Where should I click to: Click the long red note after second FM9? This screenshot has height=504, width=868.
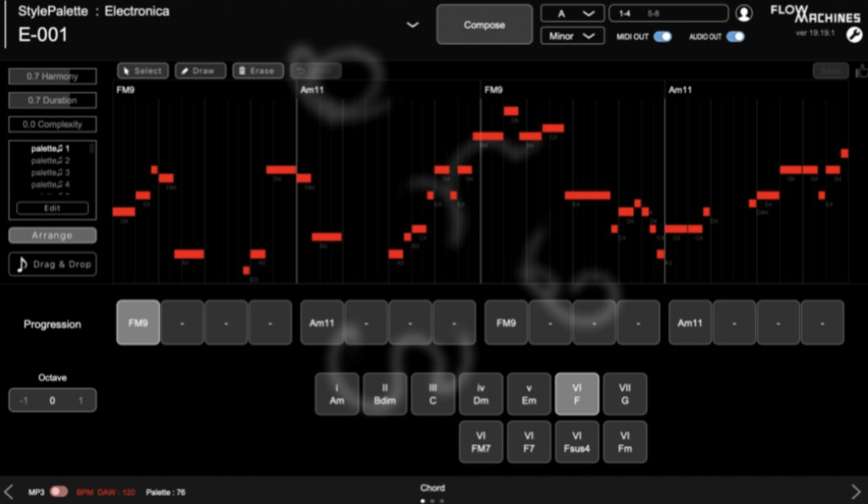point(587,196)
